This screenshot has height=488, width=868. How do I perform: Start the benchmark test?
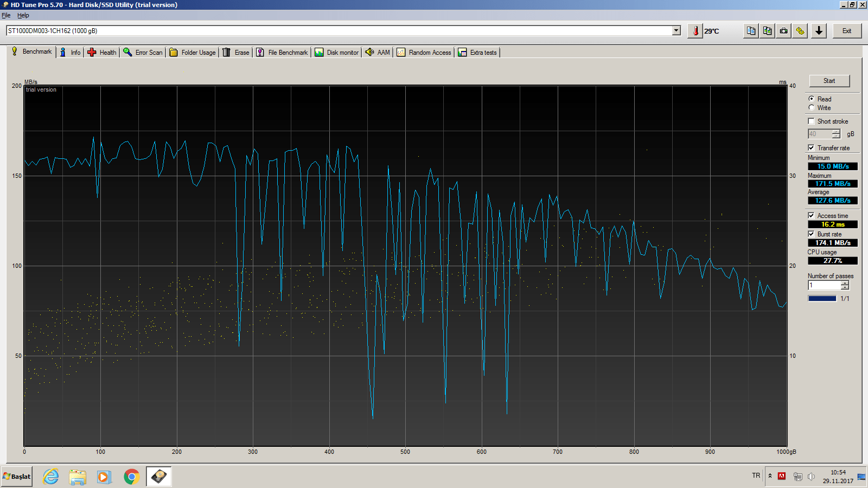[x=829, y=81]
